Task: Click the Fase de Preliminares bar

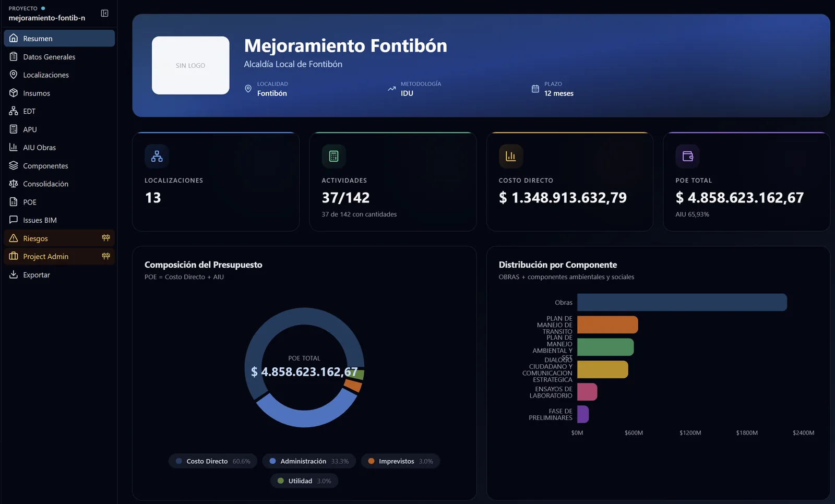Action: coord(583,414)
